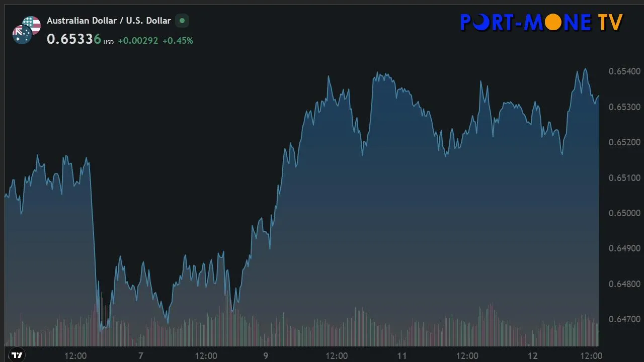644x362 pixels.
Task: Click the 0.64900 price axis label
Action: point(624,248)
